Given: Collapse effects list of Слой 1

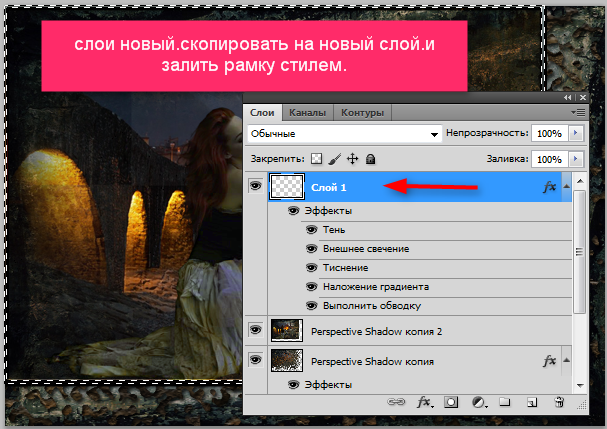Looking at the screenshot, I should coord(566,187).
